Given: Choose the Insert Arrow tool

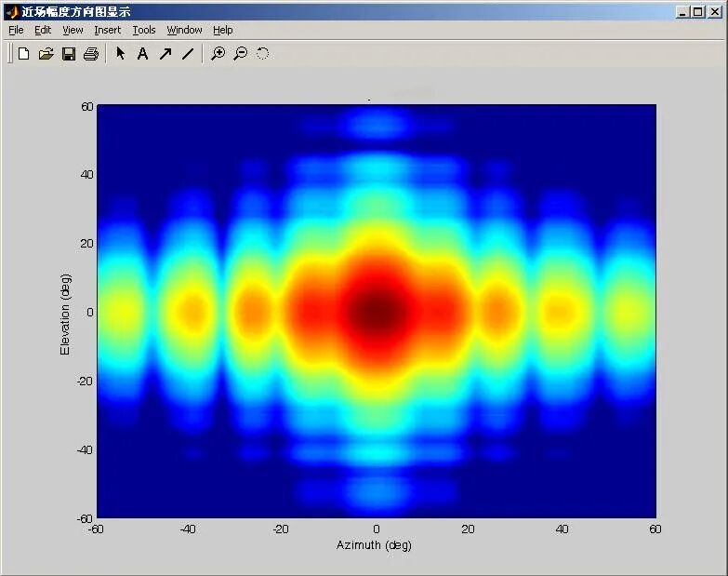Looking at the screenshot, I should click(x=165, y=54).
